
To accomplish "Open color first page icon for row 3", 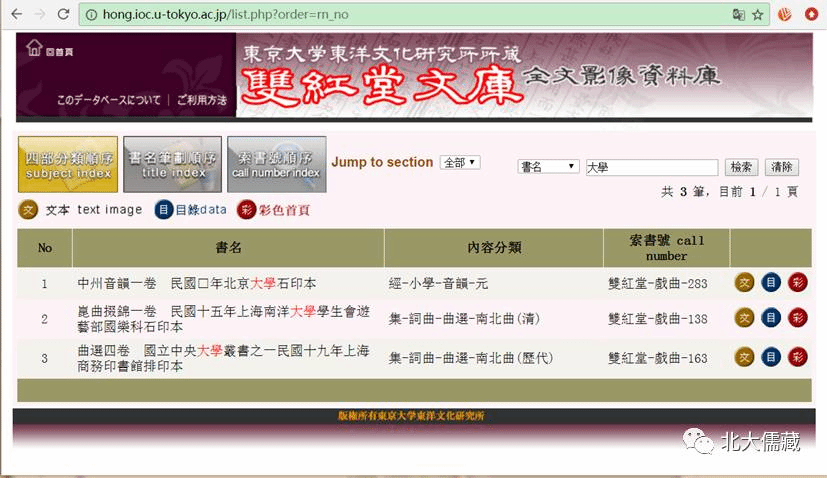I will click(797, 357).
